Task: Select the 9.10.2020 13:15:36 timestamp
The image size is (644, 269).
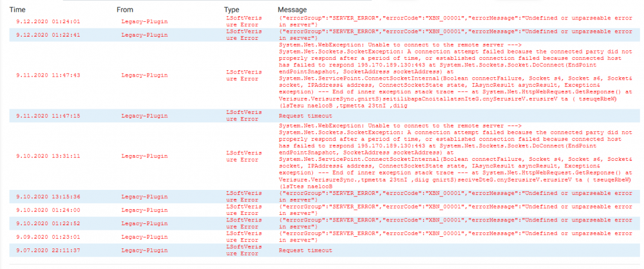Action: (x=39, y=196)
